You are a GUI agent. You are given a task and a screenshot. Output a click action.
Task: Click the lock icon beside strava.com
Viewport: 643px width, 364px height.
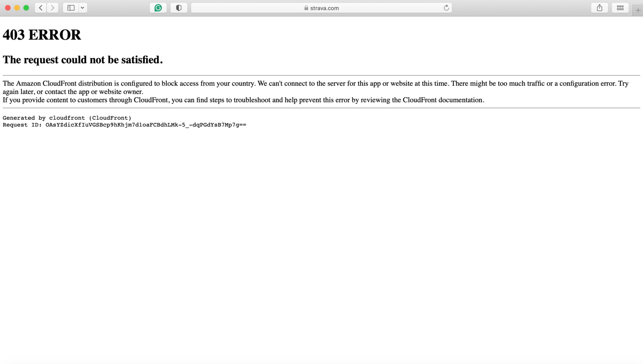tap(306, 8)
